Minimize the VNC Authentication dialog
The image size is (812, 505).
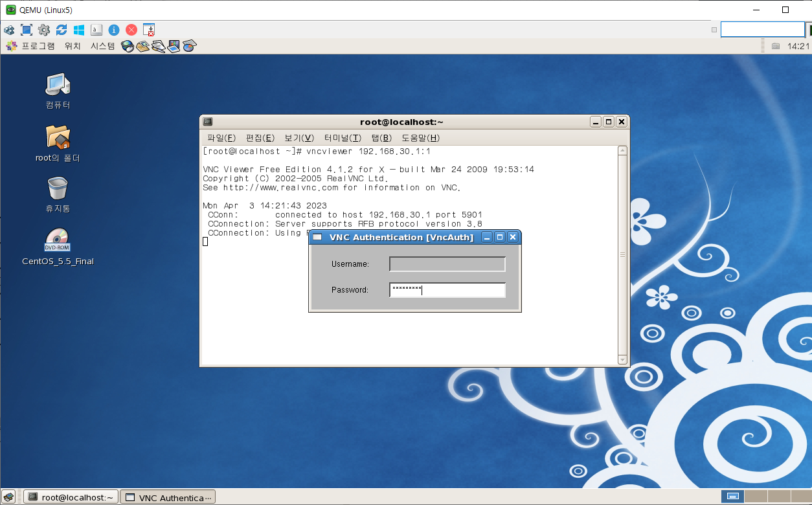point(488,237)
